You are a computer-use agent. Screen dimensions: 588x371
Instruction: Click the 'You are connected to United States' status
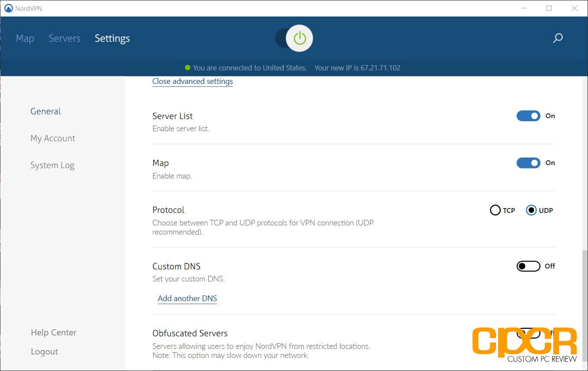[x=250, y=68]
